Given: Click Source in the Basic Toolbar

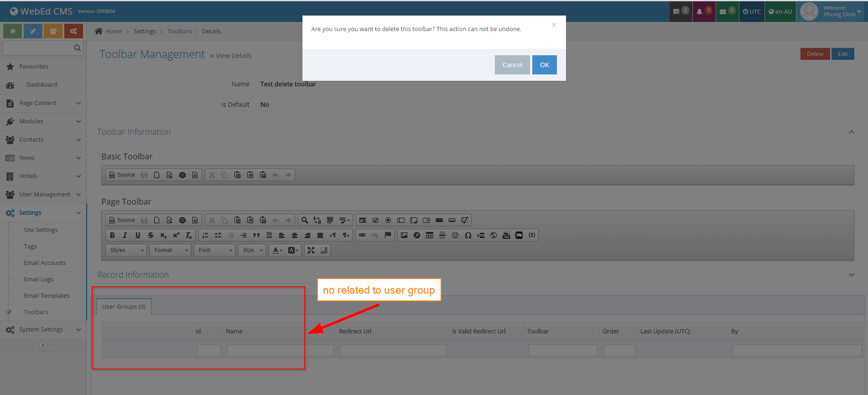Looking at the screenshot, I should (x=122, y=175).
